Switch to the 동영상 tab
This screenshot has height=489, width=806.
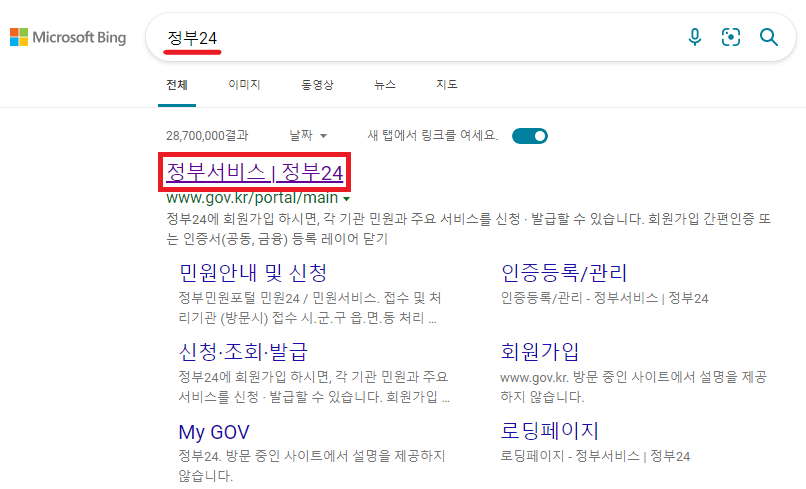(x=317, y=84)
